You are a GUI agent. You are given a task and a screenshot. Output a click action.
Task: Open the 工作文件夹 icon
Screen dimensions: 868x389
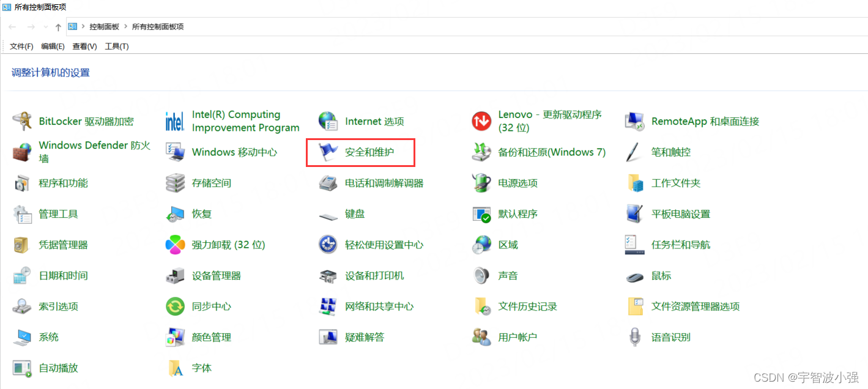[635, 183]
